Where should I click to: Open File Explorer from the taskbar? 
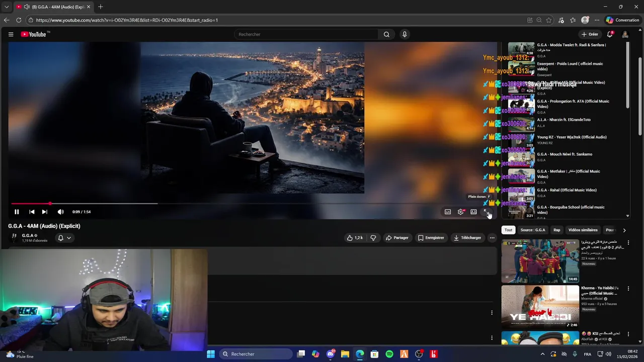tap(345, 354)
